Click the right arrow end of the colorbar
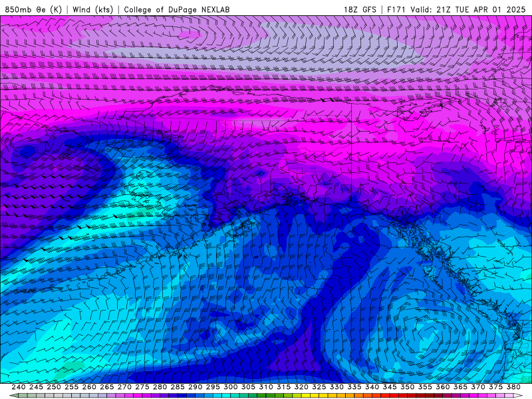Image resolution: width=532 pixels, height=399 pixels. (518, 396)
